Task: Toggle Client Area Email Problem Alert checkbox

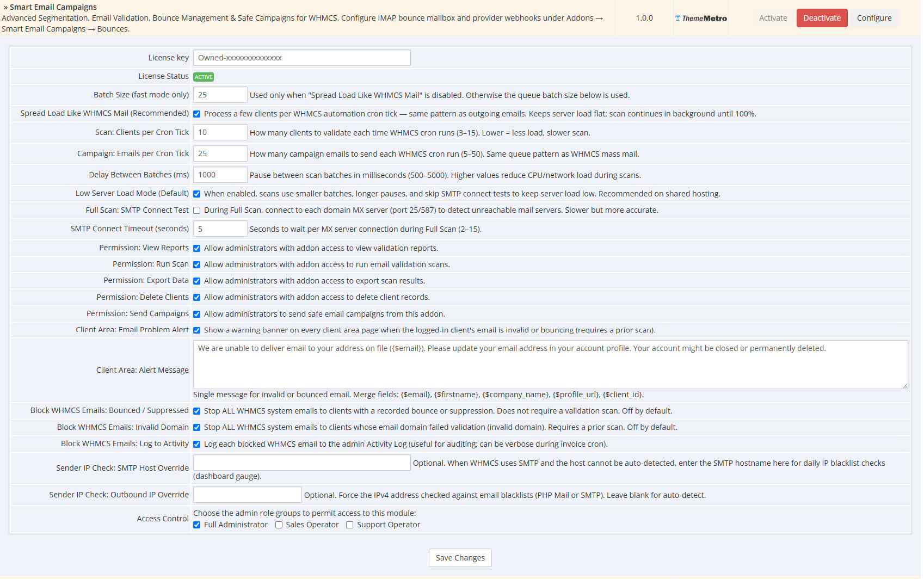Action: pyautogui.click(x=197, y=330)
